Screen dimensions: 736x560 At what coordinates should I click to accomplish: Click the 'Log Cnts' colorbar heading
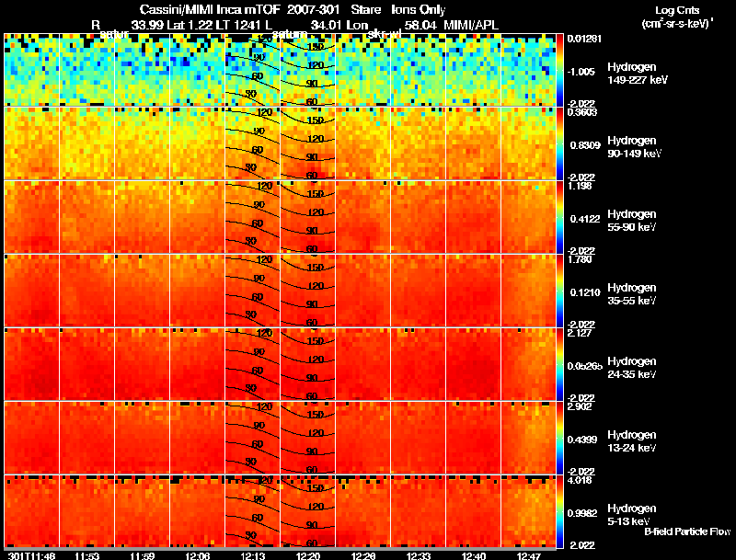677,10
